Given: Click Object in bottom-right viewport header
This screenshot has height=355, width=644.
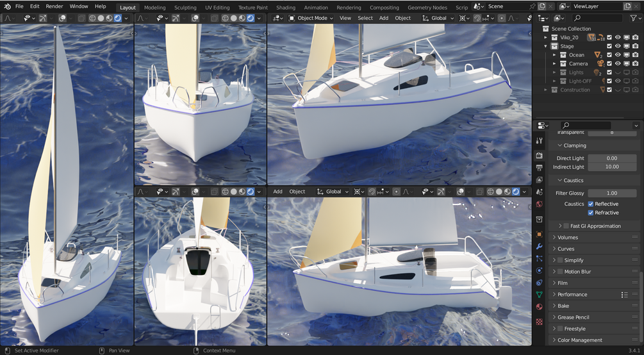Looking at the screenshot, I should (x=297, y=192).
